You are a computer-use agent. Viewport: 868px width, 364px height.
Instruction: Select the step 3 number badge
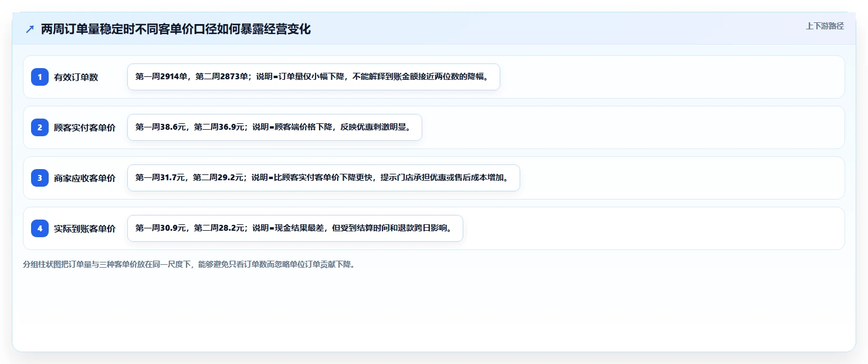[x=40, y=178]
